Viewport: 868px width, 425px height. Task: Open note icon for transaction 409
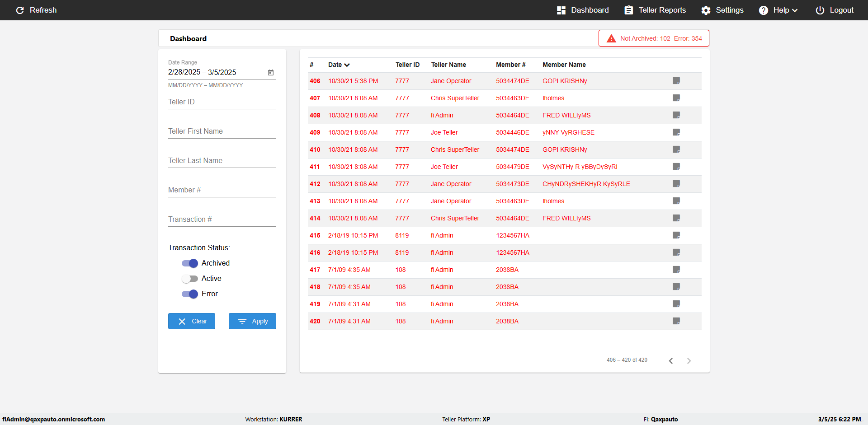pyautogui.click(x=676, y=132)
